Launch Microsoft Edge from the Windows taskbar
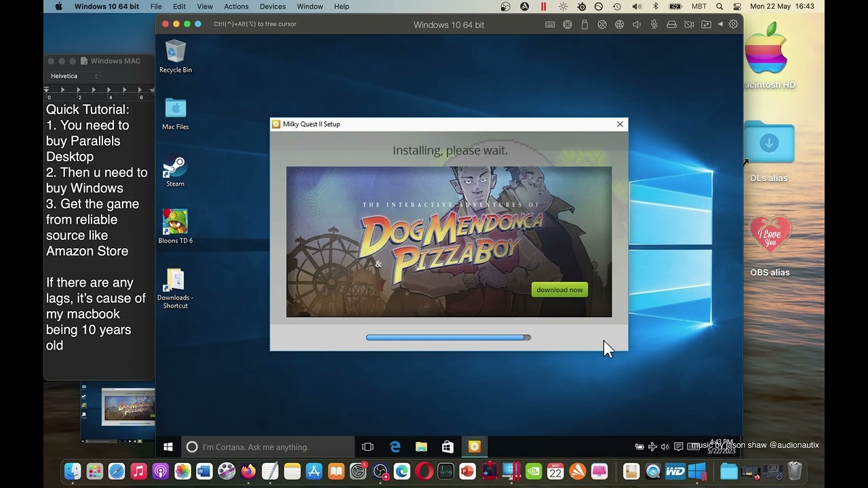The image size is (868, 488). coord(395,447)
